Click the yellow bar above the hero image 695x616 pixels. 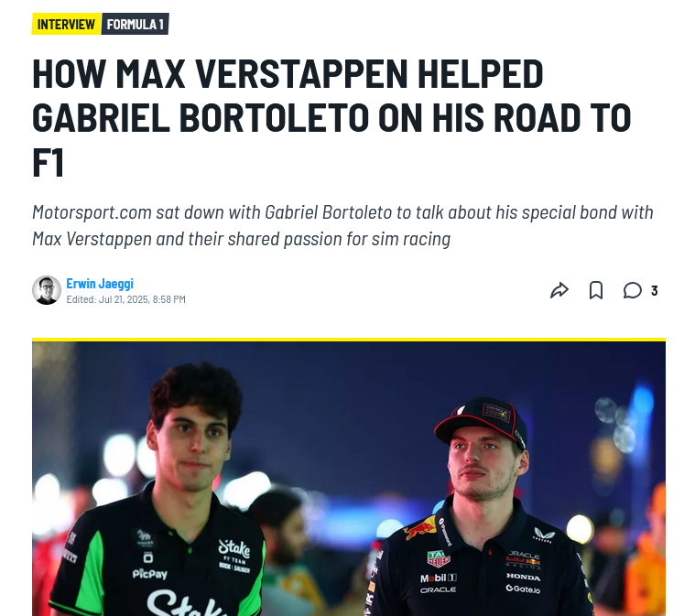click(348, 340)
